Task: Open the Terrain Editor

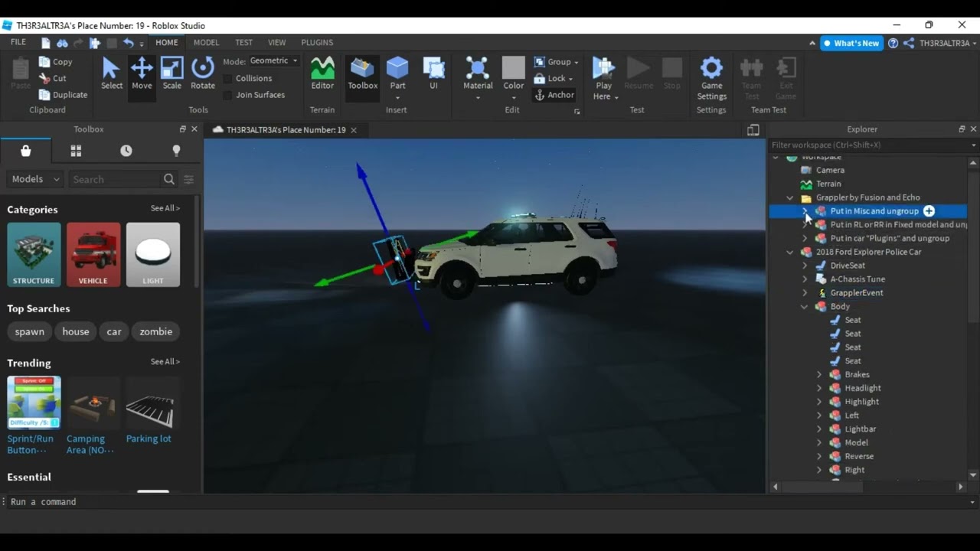Action: click(322, 73)
